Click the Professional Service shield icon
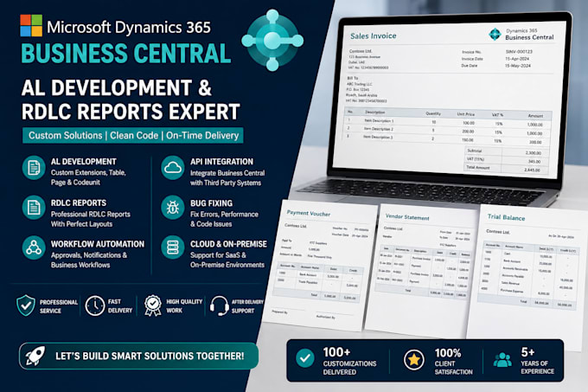 (26, 305)
